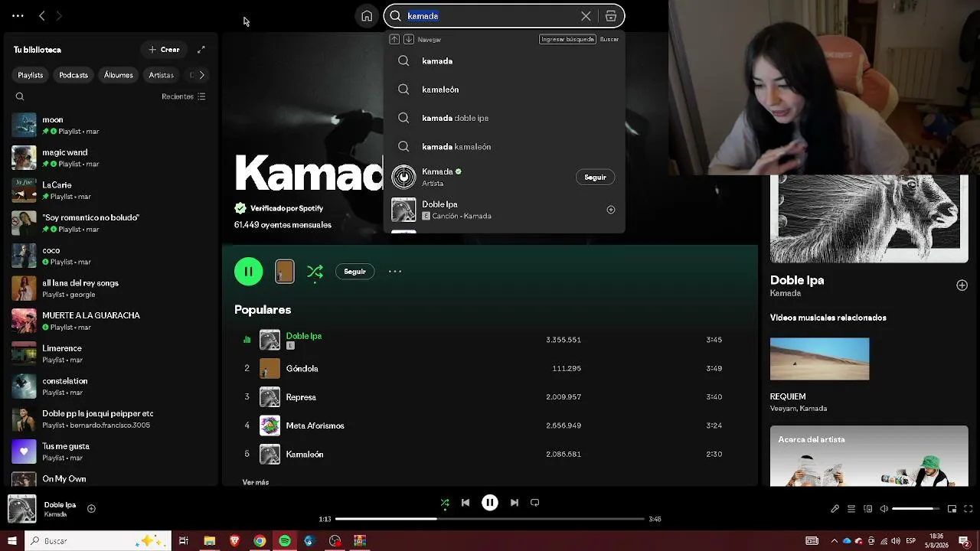
Task: Add now-playing Doble Ipa to liked songs
Action: coord(91,508)
